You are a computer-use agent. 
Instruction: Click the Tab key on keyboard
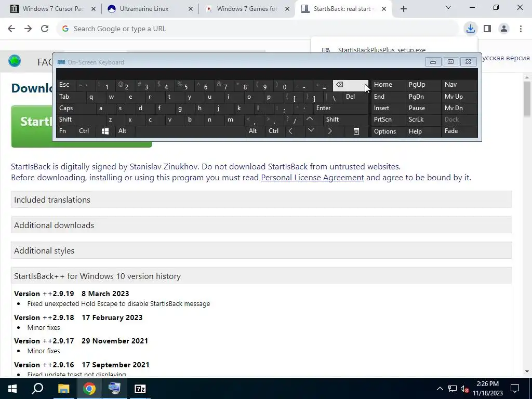click(71, 97)
